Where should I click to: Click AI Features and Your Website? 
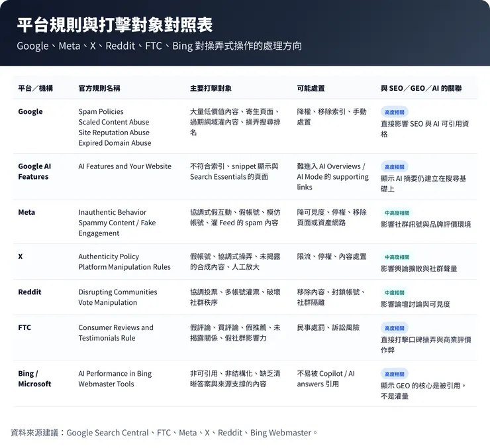click(x=124, y=166)
